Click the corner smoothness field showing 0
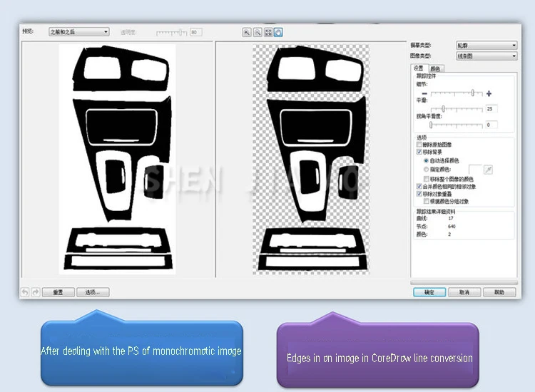The height and width of the screenshot is (392, 535). (491, 125)
